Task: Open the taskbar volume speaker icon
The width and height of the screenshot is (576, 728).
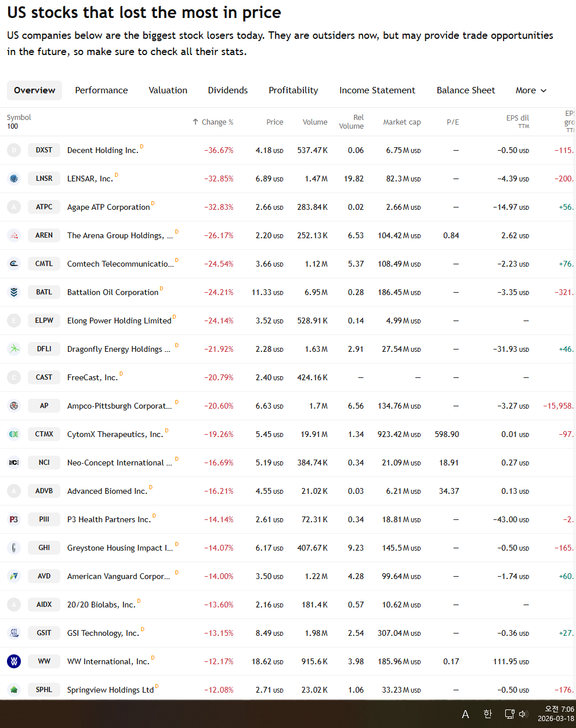Action: (523, 714)
